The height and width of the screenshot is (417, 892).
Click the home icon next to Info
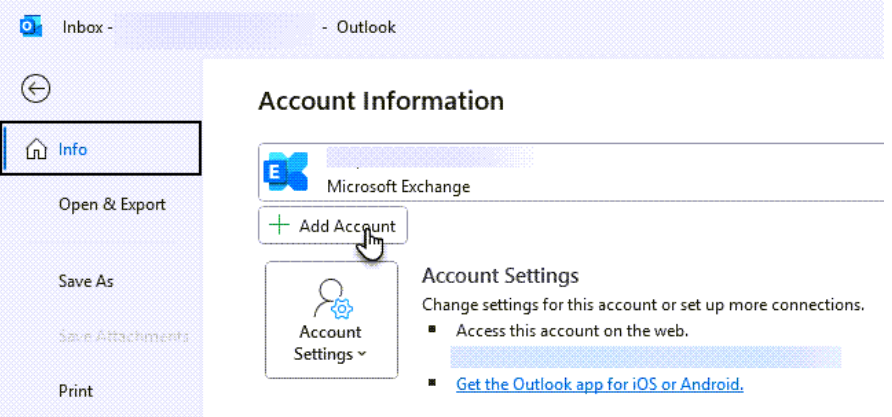36,150
